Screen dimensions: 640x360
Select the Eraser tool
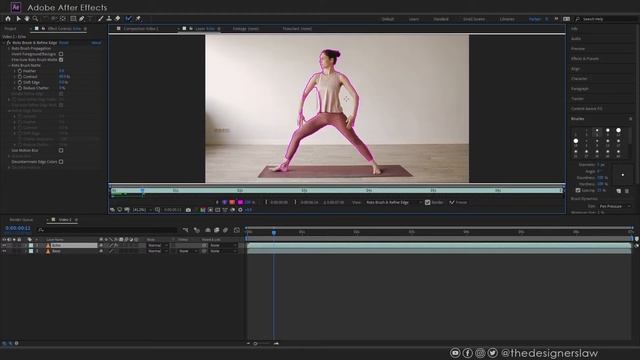(118, 19)
